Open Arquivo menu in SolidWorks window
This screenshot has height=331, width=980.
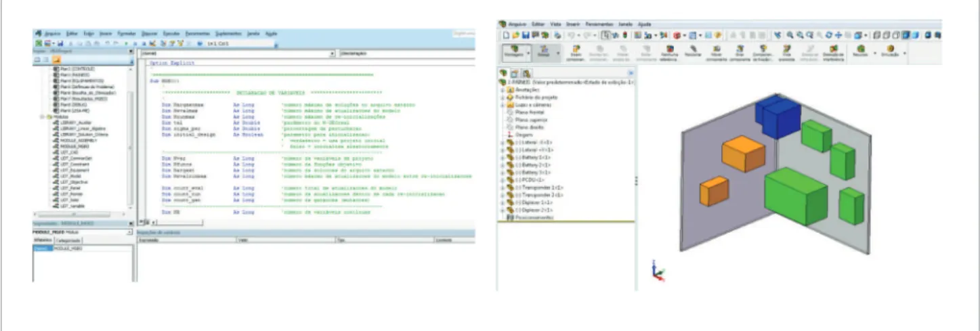tap(517, 24)
